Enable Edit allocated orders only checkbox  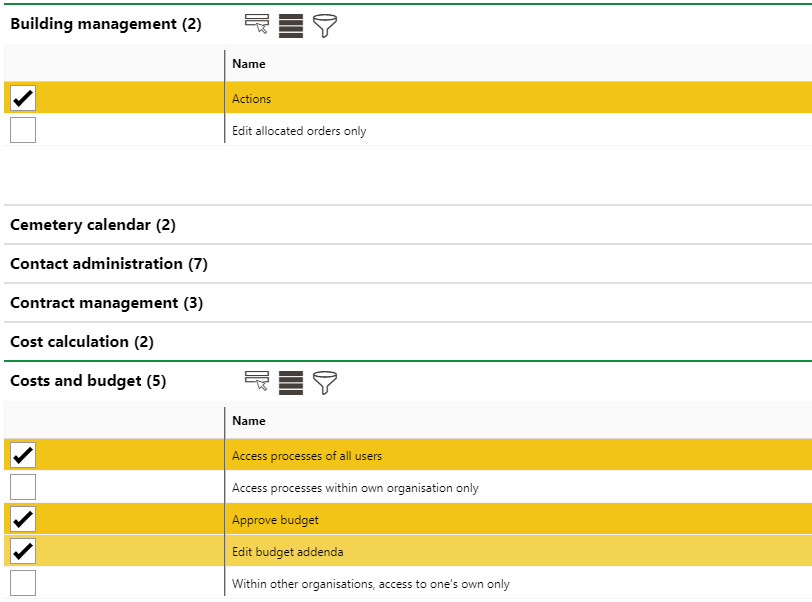point(23,130)
